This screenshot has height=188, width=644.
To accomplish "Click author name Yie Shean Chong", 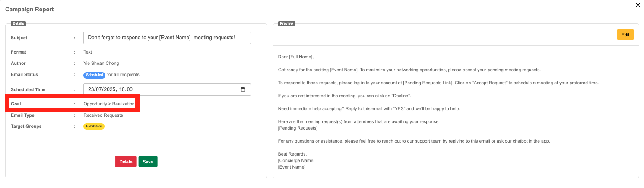I will (x=101, y=64).
